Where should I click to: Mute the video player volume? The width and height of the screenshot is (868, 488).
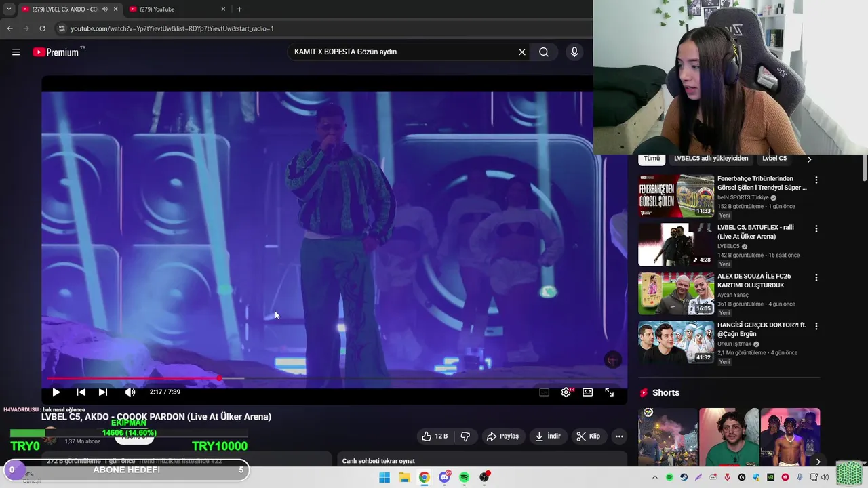[x=130, y=392]
